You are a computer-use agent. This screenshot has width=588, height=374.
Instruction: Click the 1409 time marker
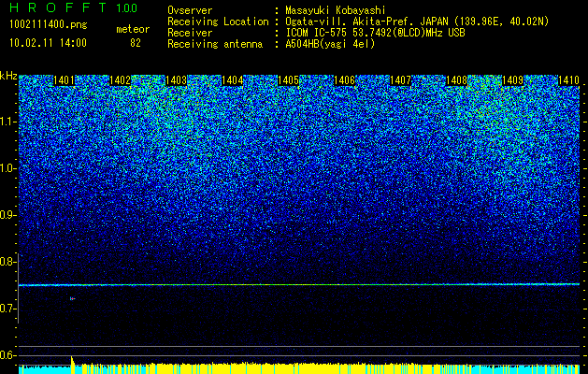click(x=512, y=80)
